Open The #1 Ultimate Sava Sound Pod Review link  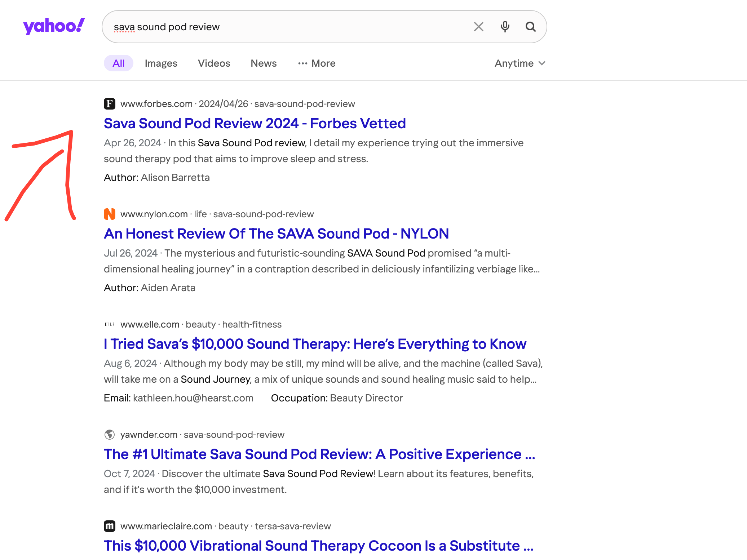pyautogui.click(x=319, y=454)
